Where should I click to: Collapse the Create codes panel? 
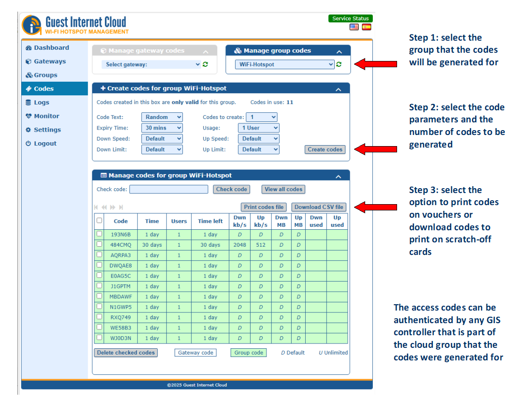tap(339, 89)
